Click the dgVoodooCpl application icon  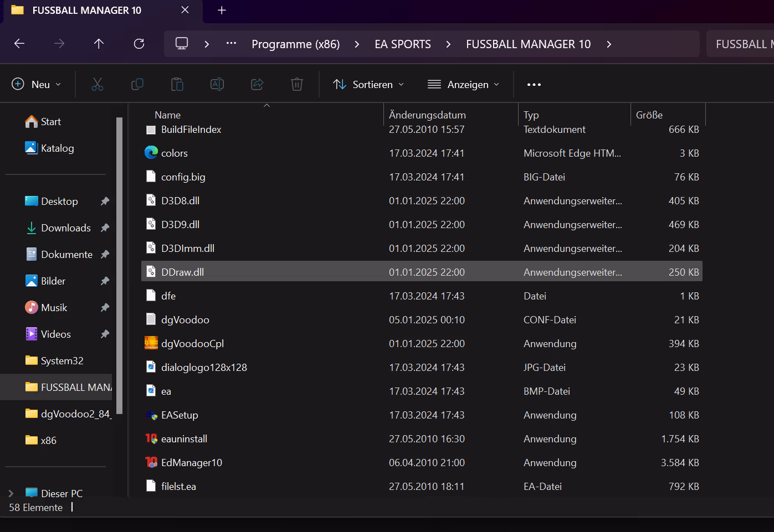151,343
